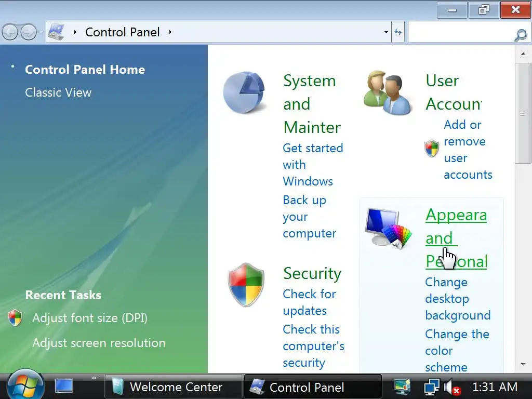Open Get started with Windows link
This screenshot has height=399, width=532.
coord(313,165)
